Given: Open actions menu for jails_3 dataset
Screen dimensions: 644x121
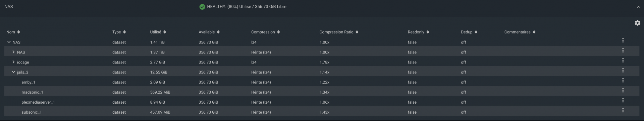Looking at the screenshot, I should [x=623, y=70].
